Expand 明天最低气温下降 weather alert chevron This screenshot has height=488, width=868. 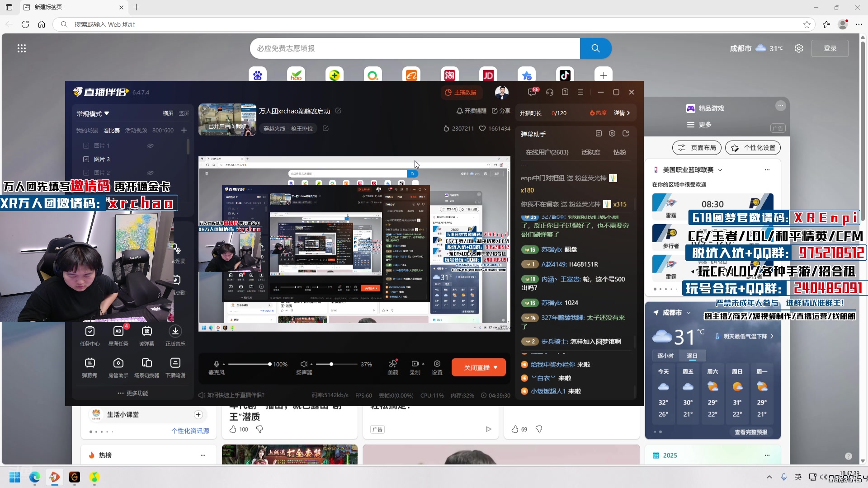point(772,336)
